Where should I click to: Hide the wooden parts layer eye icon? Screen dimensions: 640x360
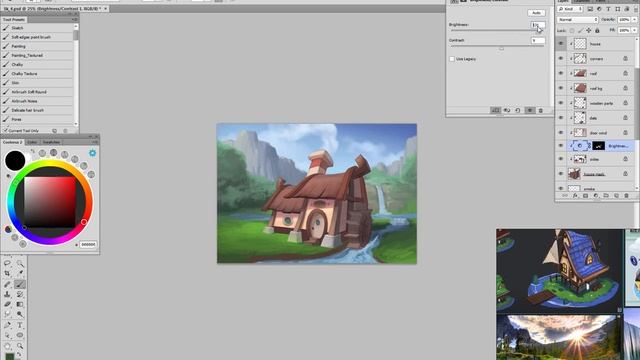(561, 103)
